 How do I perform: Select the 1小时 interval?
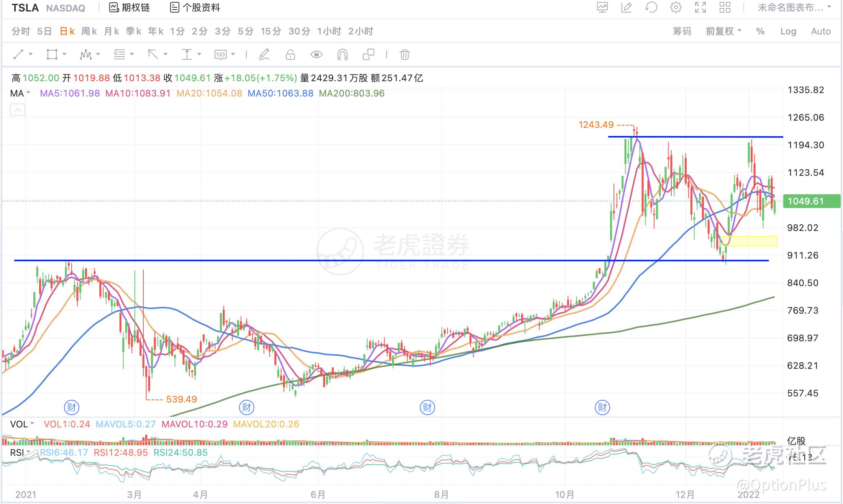329,31
